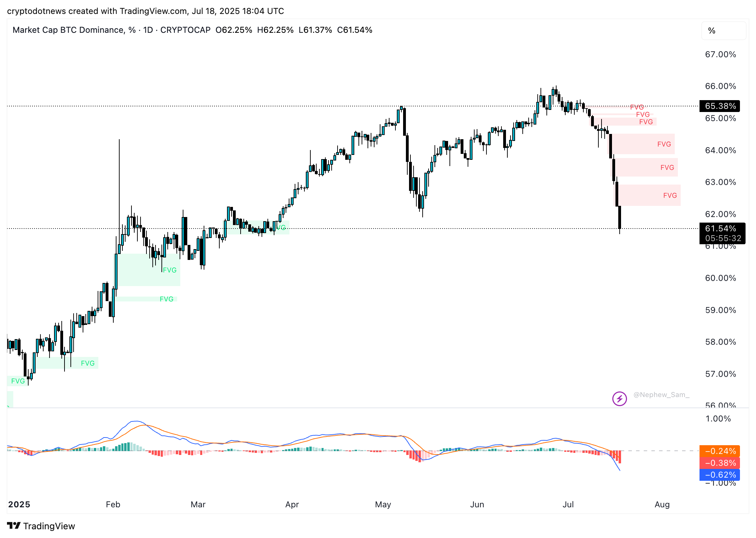Click the TradingView wordmark text

coord(49,526)
